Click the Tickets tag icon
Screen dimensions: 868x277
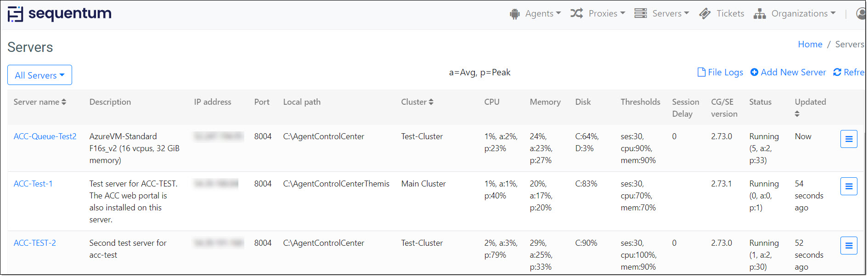(705, 14)
